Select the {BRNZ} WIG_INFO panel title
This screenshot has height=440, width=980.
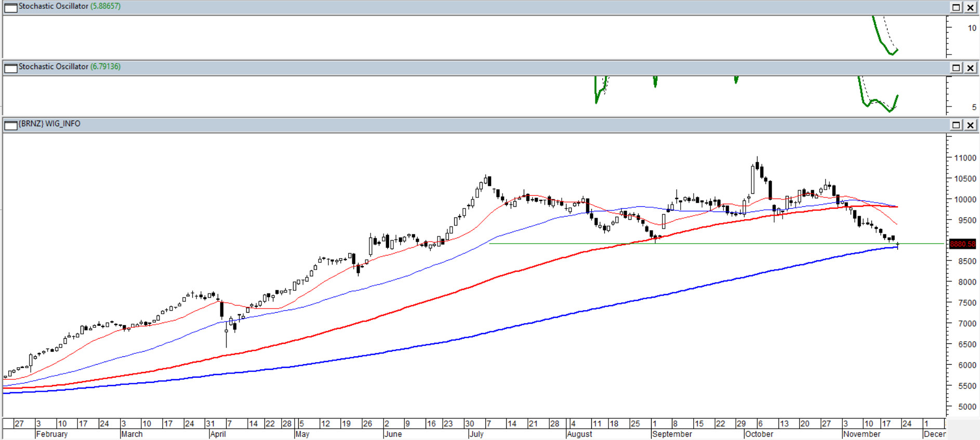coord(49,124)
